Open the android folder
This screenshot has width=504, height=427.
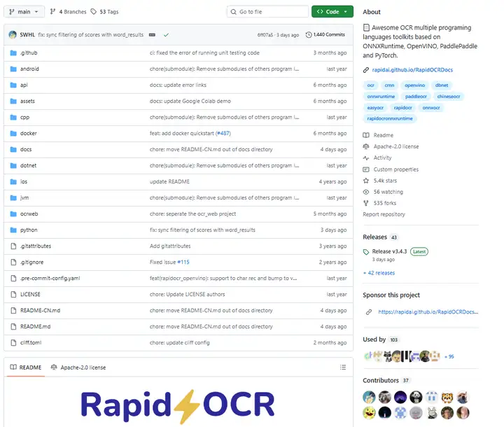pos(29,69)
